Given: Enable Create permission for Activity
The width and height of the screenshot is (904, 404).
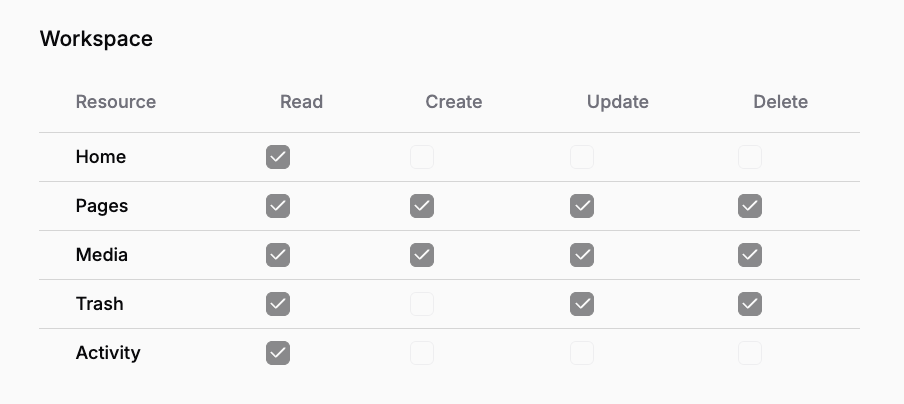Looking at the screenshot, I should 422,353.
